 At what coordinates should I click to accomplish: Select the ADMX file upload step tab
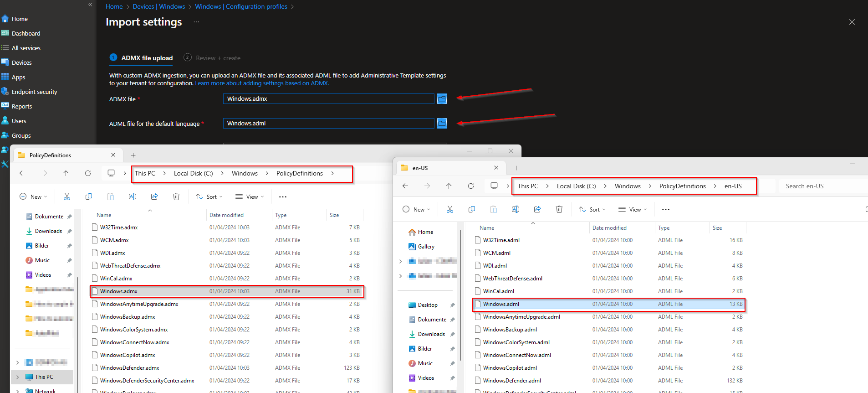[x=141, y=58]
